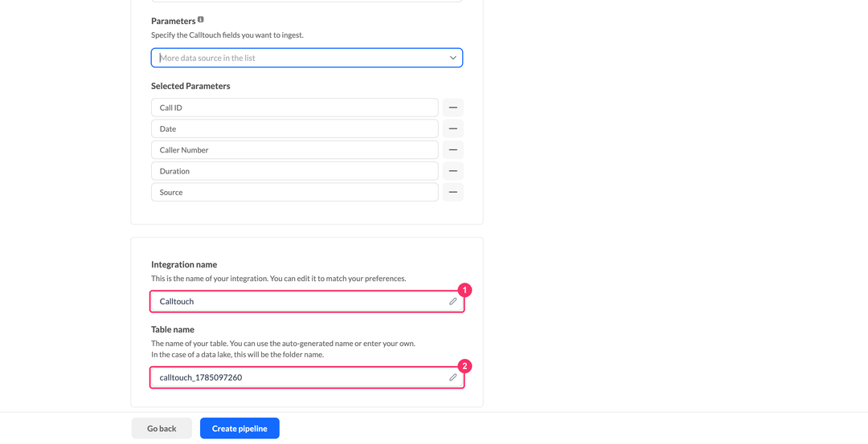Open the Calltouch parameters dropdown
The height and width of the screenshot is (444, 868).
click(307, 58)
